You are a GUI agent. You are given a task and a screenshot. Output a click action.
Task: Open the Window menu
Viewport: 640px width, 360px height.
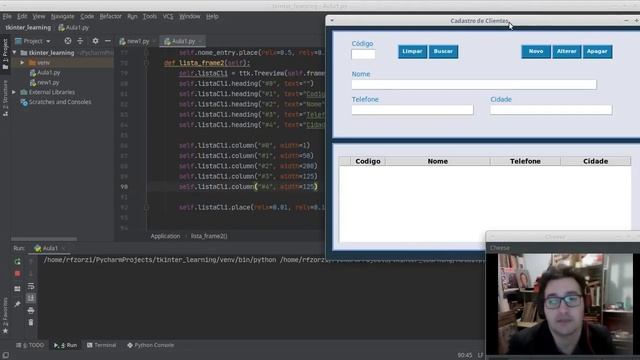[190, 16]
